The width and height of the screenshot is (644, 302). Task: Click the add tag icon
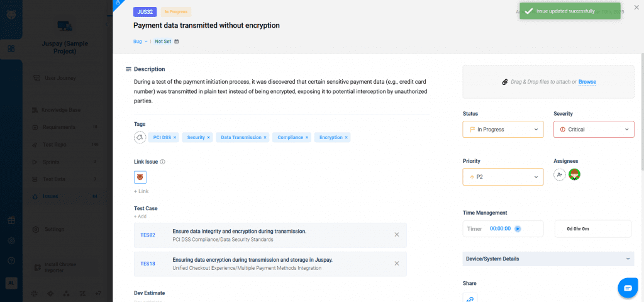tap(140, 137)
